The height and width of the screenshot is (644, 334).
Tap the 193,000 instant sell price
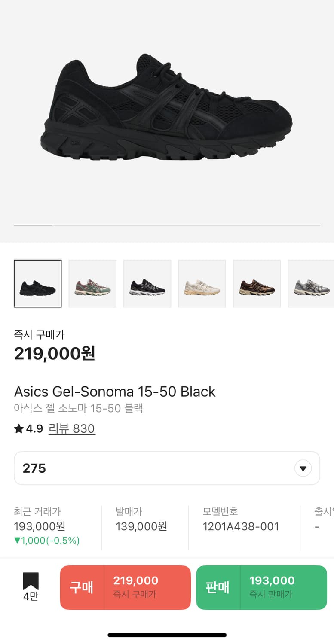click(x=272, y=581)
